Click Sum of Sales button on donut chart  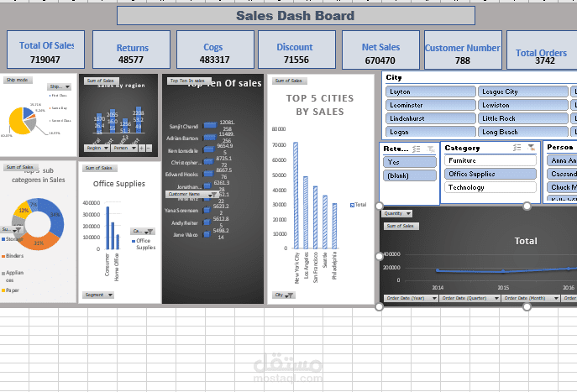tap(21, 167)
